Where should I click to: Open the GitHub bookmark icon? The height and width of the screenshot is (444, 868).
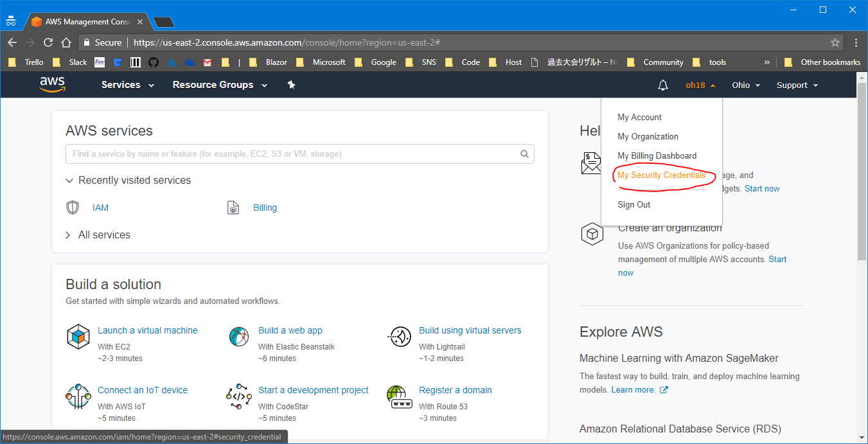(153, 62)
